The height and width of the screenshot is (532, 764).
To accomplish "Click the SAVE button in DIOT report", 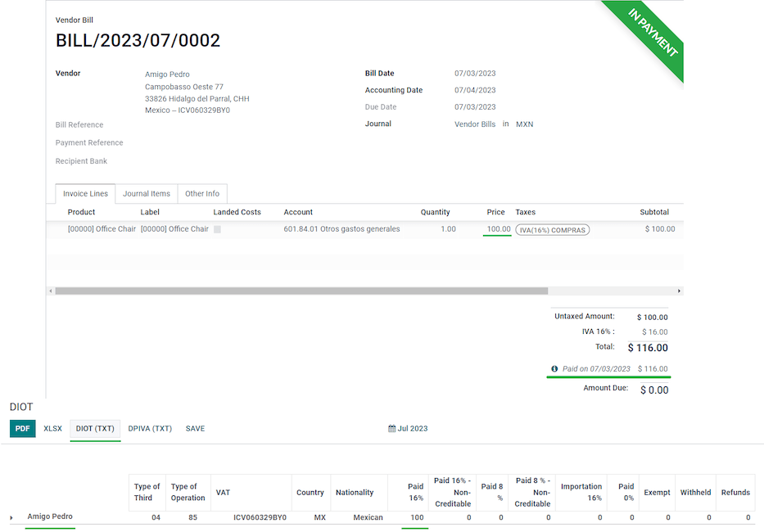I will [x=195, y=429].
